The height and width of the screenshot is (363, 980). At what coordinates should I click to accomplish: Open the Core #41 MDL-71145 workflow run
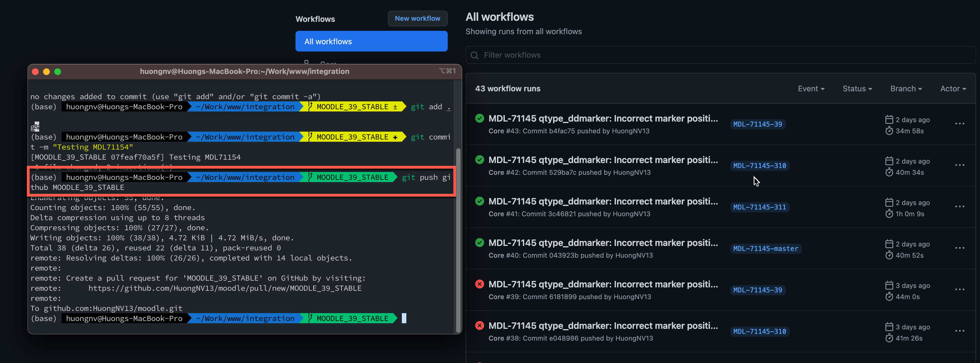[603, 201]
